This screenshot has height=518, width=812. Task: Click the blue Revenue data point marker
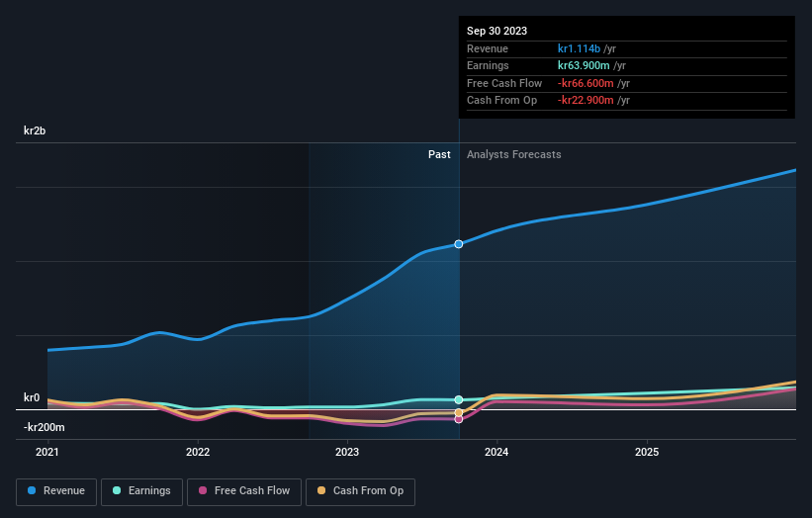(459, 244)
